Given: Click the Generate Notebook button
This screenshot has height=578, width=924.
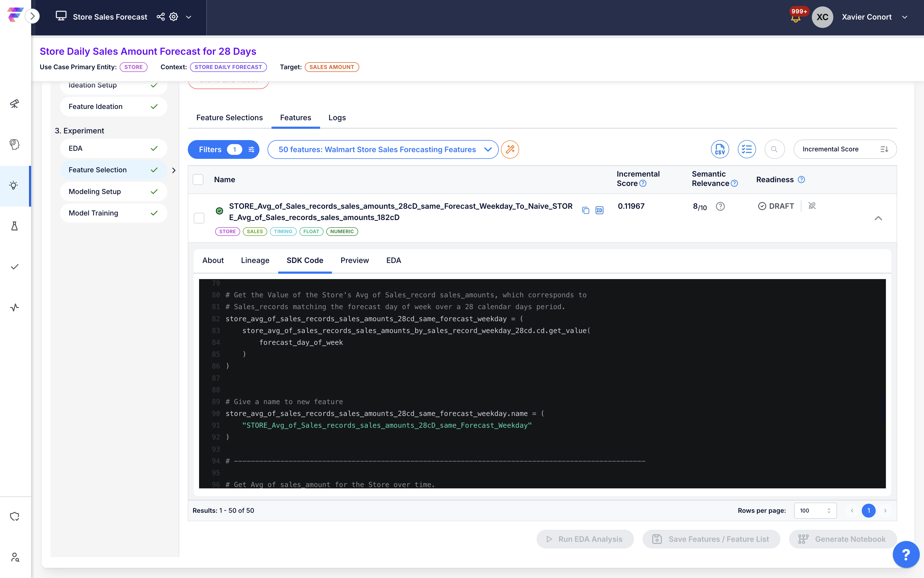Looking at the screenshot, I should [843, 539].
